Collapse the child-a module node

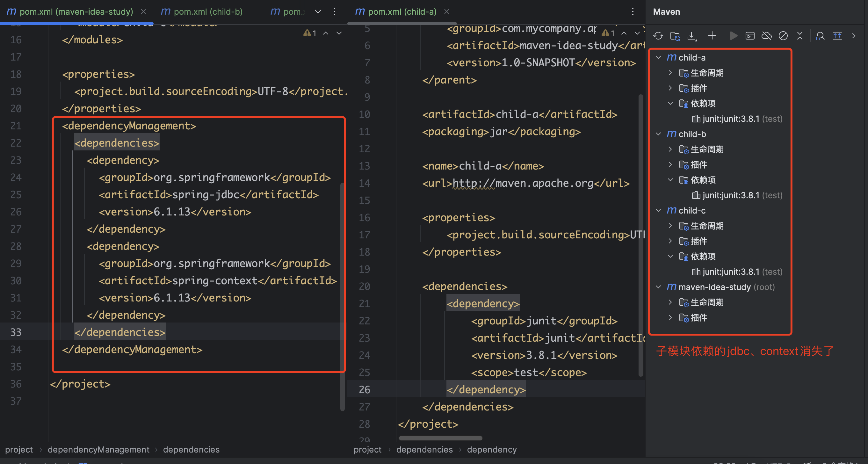[658, 58]
